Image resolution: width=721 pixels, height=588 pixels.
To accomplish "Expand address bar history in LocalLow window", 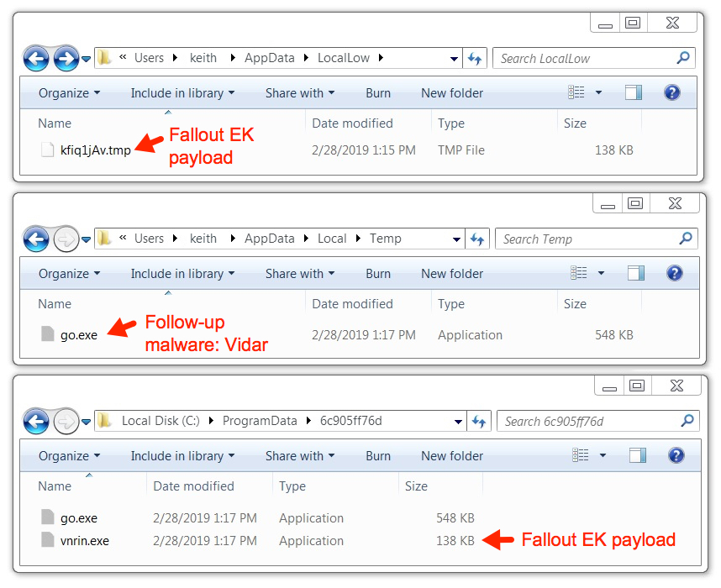I will pos(454,59).
